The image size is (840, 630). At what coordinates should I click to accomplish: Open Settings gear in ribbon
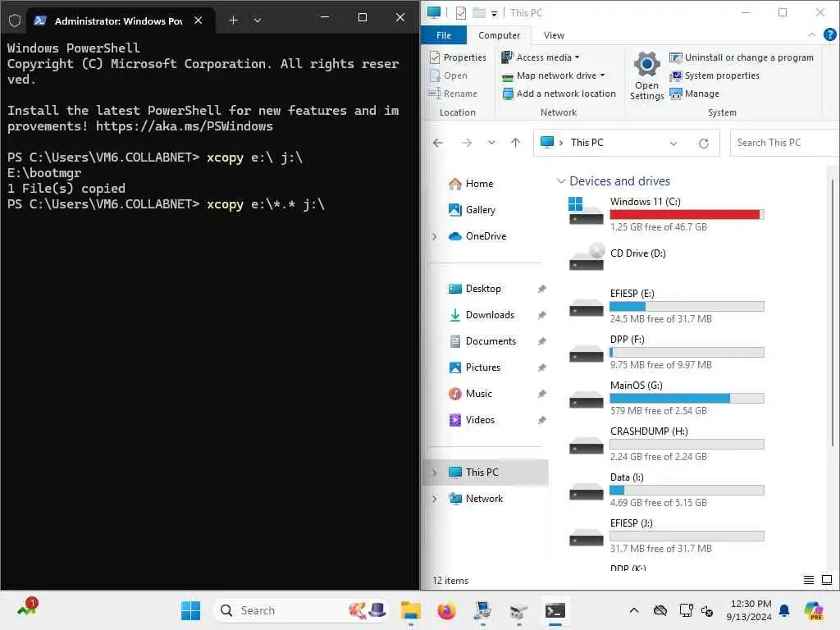(646, 75)
